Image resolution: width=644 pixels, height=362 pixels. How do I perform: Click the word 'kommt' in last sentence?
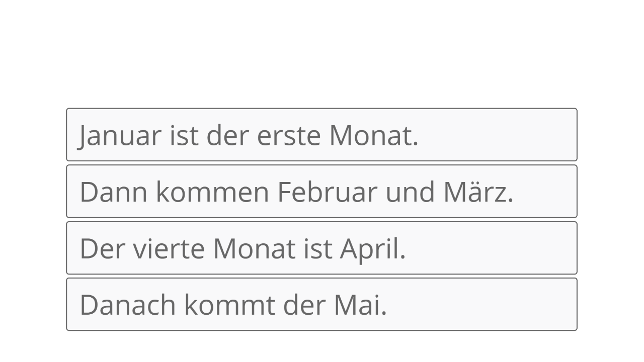pos(229,305)
